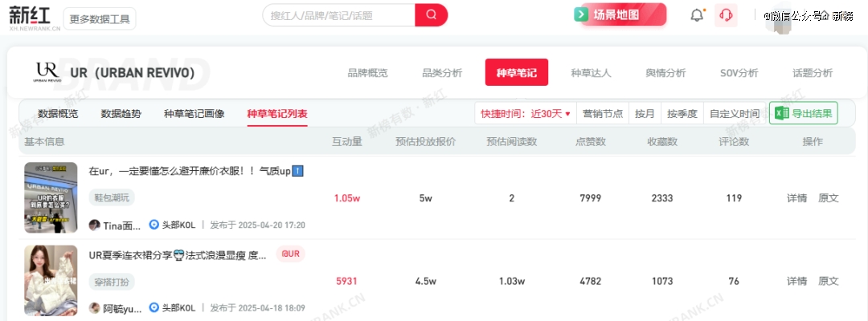Image resolution: width=868 pixels, height=321 pixels.
Task: Click 头部KOL badge on Tina's note
Action: pyautogui.click(x=173, y=226)
